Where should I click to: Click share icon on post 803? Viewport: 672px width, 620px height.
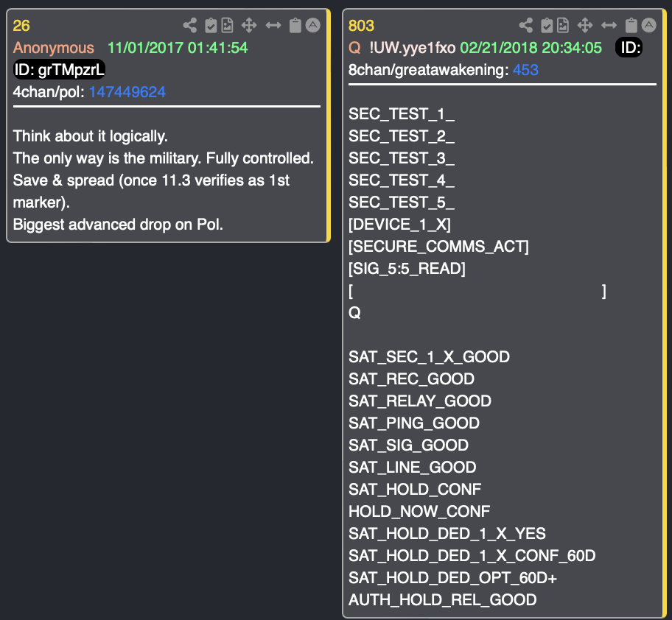point(526,25)
